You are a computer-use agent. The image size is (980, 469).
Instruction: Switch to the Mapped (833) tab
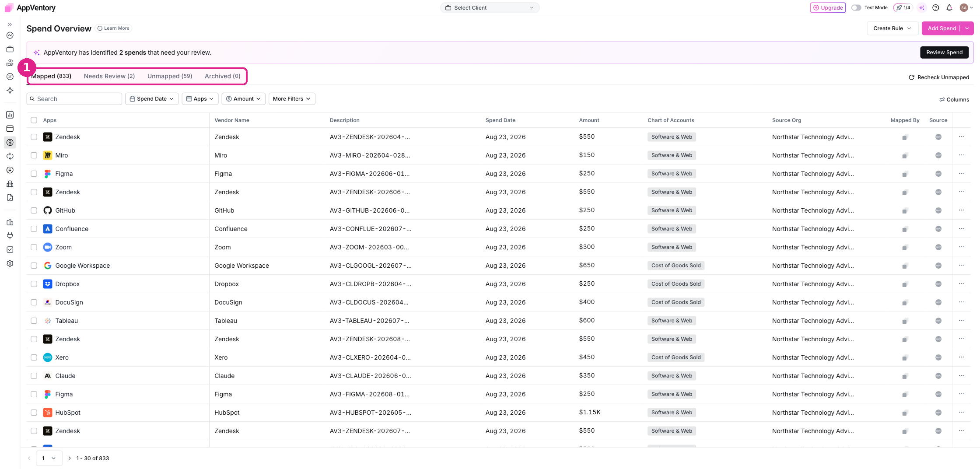pos(51,76)
